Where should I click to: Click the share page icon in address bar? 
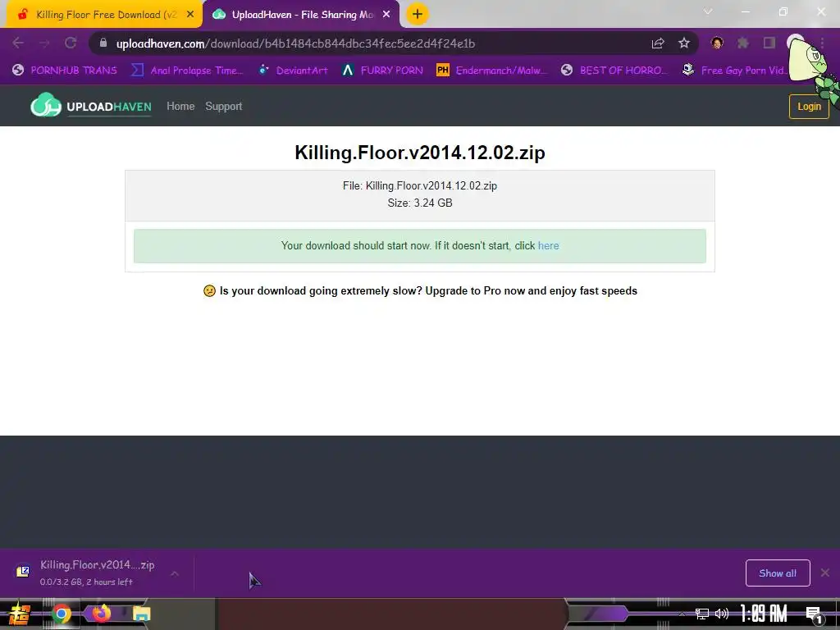(658, 43)
